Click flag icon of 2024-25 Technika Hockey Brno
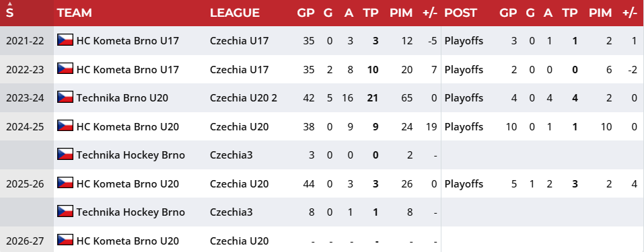Screen dimensions: 644x252 pos(65,155)
